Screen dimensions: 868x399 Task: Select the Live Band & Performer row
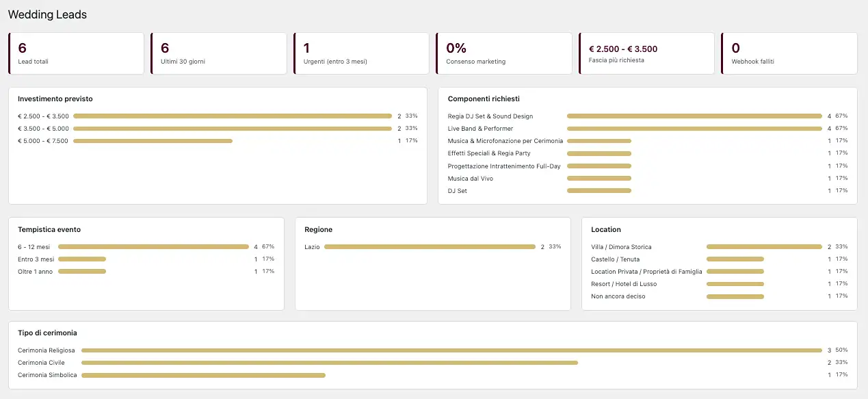tap(648, 129)
